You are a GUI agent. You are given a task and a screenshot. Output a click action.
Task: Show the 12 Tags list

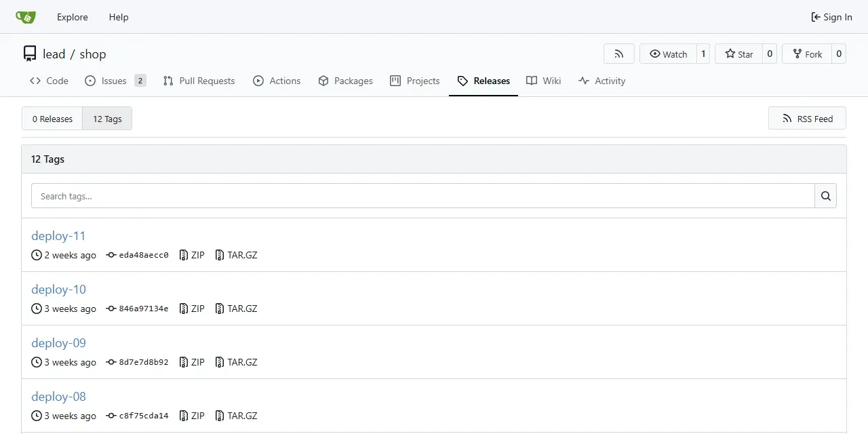(107, 119)
